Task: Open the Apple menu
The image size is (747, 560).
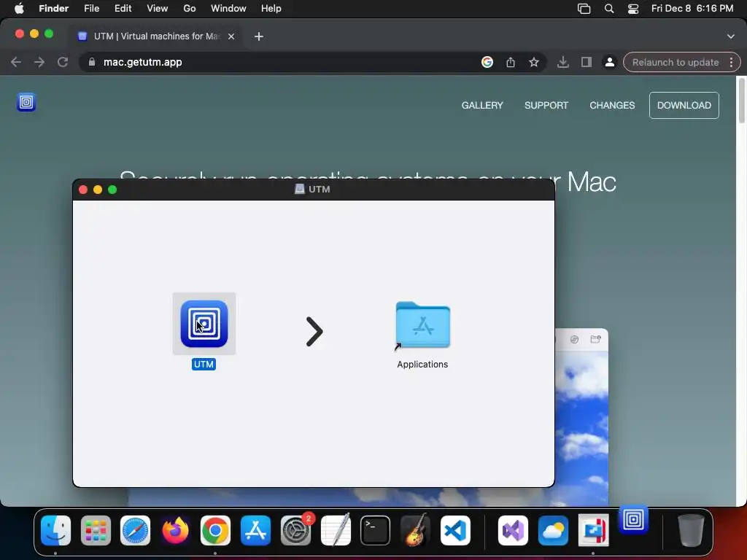Action: (19, 9)
